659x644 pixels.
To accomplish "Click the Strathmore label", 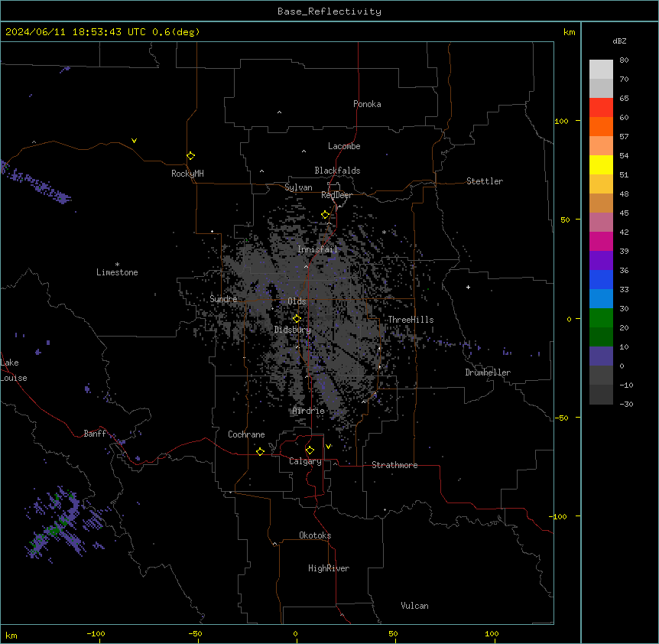I will 394,465.
